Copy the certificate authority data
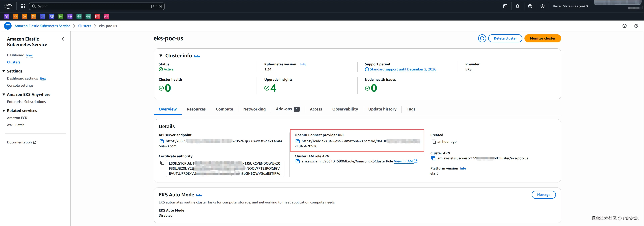Image resolution: width=644 pixels, height=226 pixels. pos(162,163)
